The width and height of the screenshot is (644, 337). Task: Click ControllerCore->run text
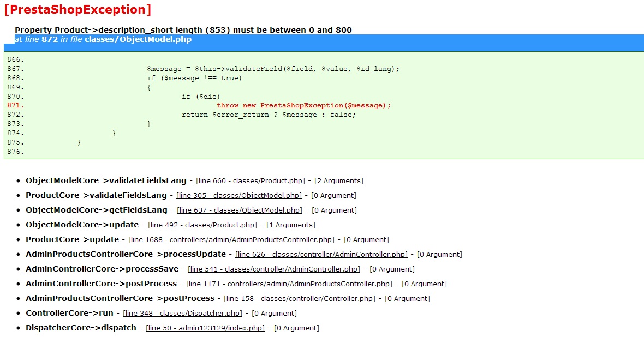click(x=69, y=314)
